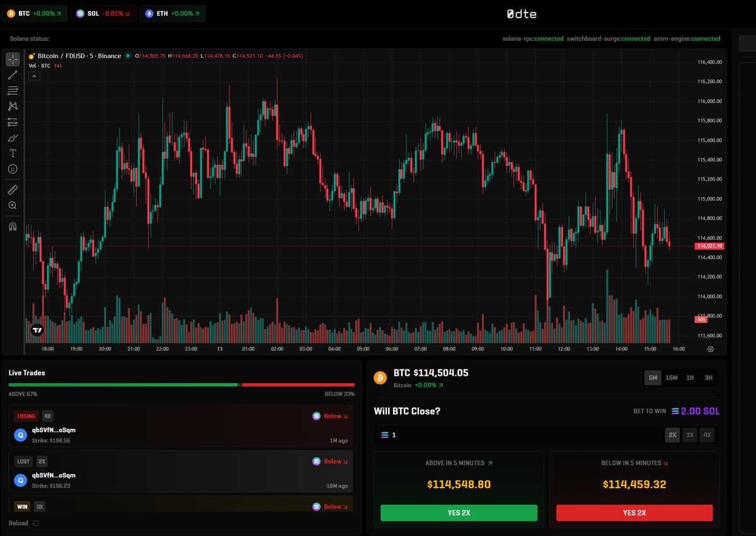
Task: Open chart time scale settings gear
Action: (711, 349)
